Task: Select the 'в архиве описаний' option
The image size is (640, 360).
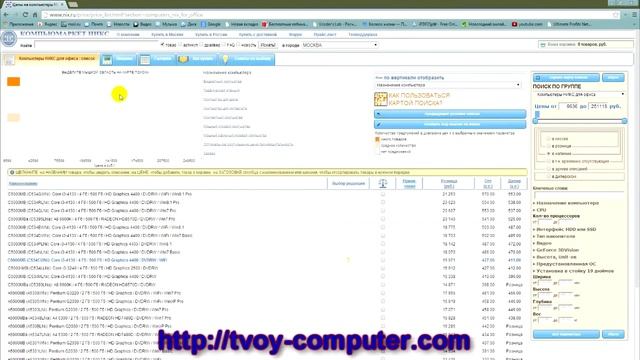Action: [549, 169]
